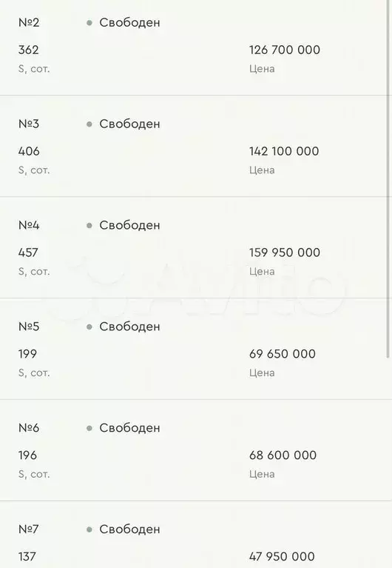392x568 pixels.
Task: Click the green status dot for plot №4
Action: point(89,226)
